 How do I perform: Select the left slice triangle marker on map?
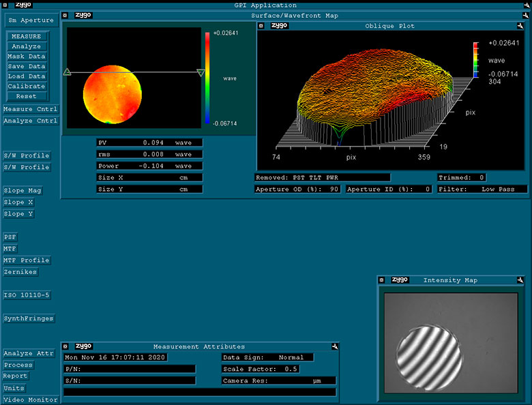(x=67, y=72)
